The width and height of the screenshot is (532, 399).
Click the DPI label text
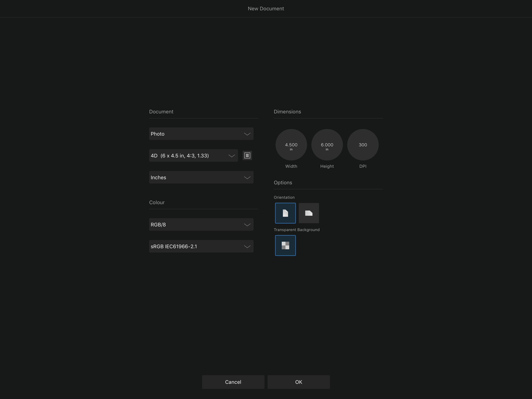tap(363, 166)
